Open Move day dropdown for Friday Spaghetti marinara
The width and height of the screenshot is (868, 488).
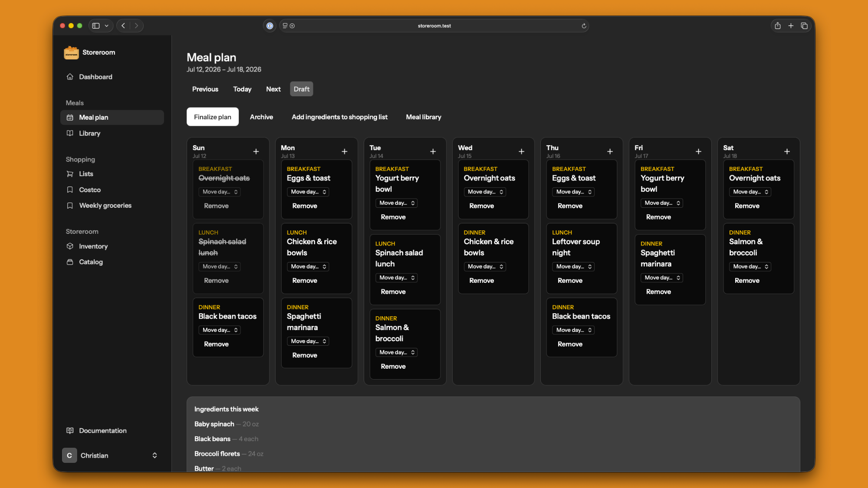(662, 278)
